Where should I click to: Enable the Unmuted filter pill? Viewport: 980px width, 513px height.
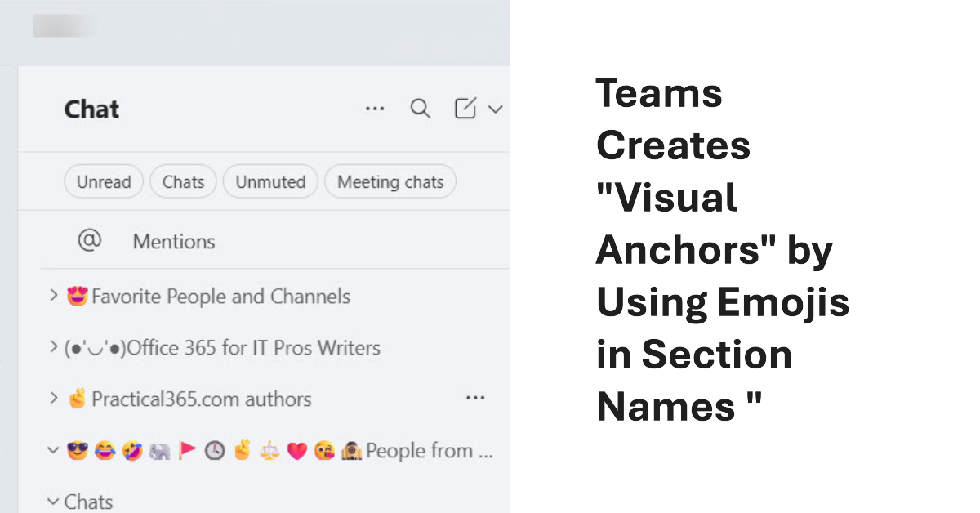(x=270, y=181)
